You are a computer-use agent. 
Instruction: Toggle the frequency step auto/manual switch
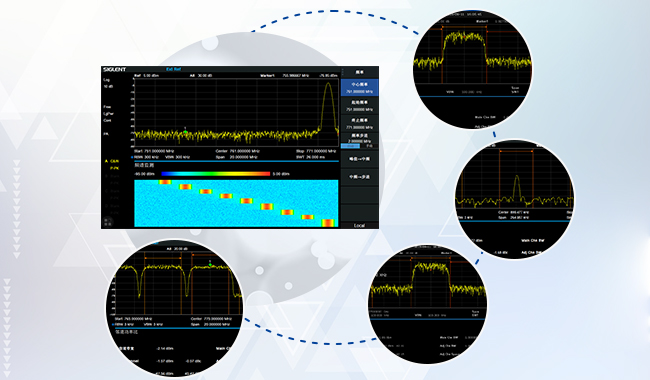tap(359, 146)
